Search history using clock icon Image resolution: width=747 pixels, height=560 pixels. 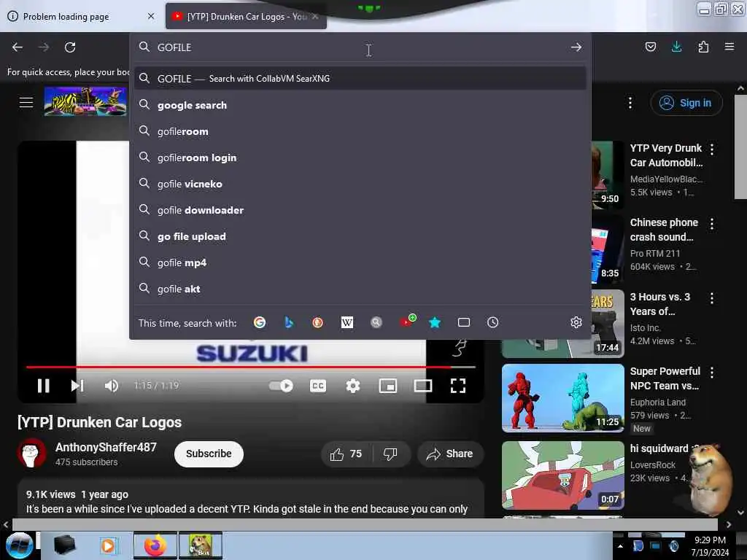(x=492, y=322)
